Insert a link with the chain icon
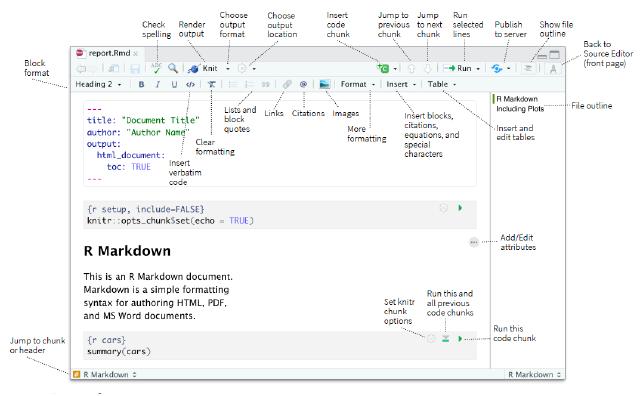Viewport: 640px width, 396px height. (x=287, y=85)
